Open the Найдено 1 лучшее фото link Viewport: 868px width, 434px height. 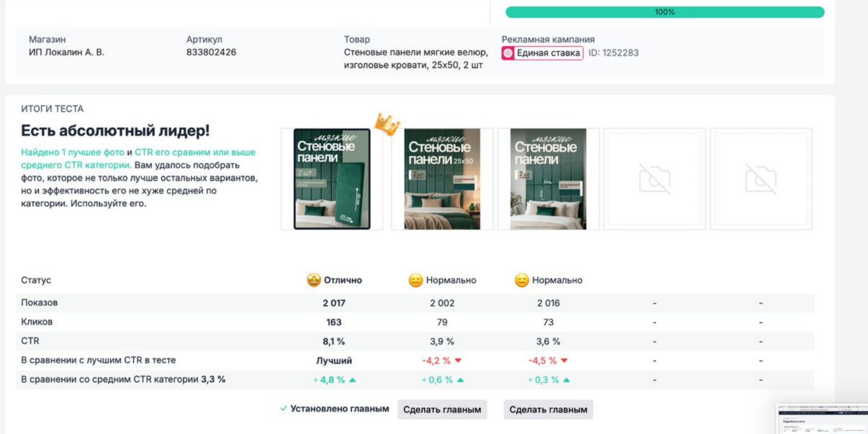coord(72,152)
